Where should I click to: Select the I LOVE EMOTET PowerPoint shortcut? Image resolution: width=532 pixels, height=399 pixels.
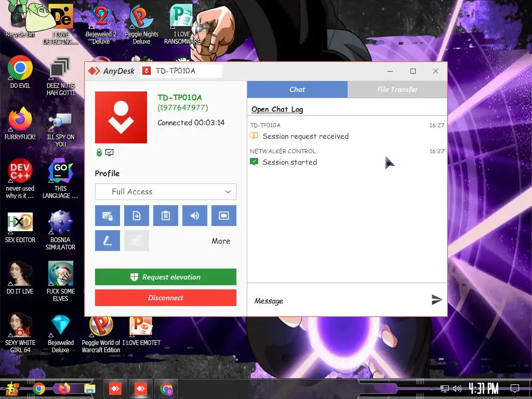[x=141, y=330]
